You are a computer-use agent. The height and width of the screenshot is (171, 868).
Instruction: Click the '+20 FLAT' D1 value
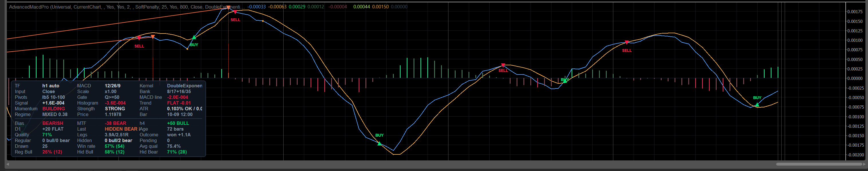click(x=53, y=129)
